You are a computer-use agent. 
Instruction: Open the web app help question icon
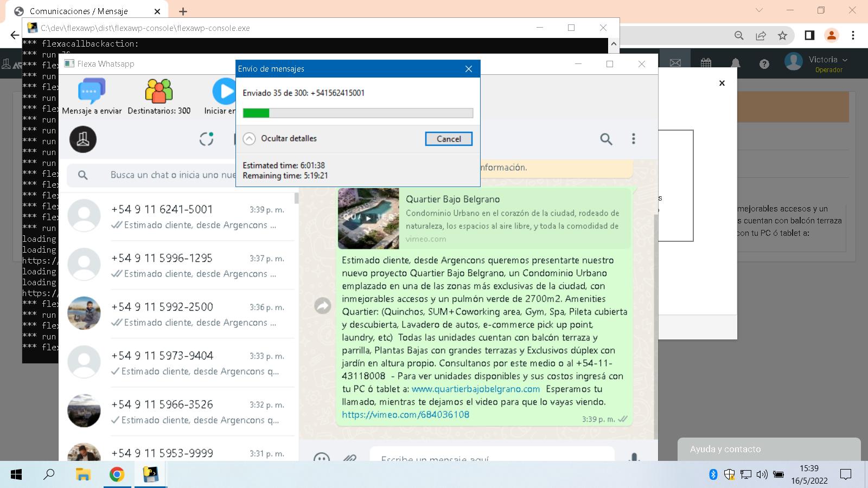764,64
